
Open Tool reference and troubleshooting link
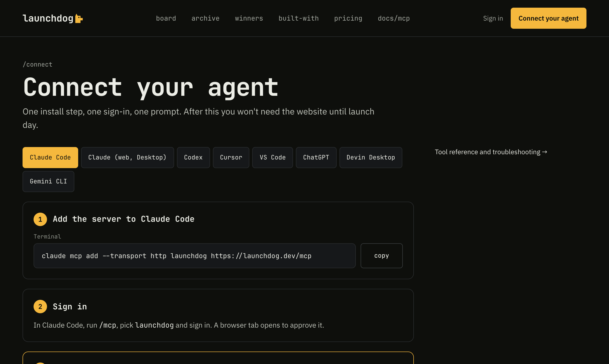click(491, 152)
